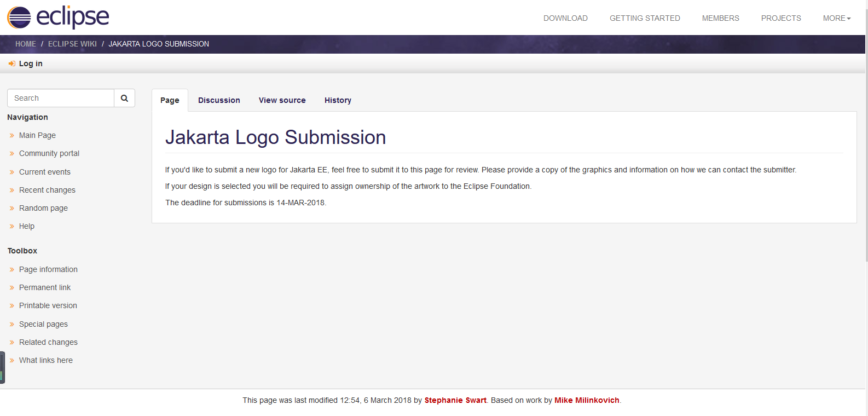Click inside the Search field
Screen dimensions: 868x416
61,98
